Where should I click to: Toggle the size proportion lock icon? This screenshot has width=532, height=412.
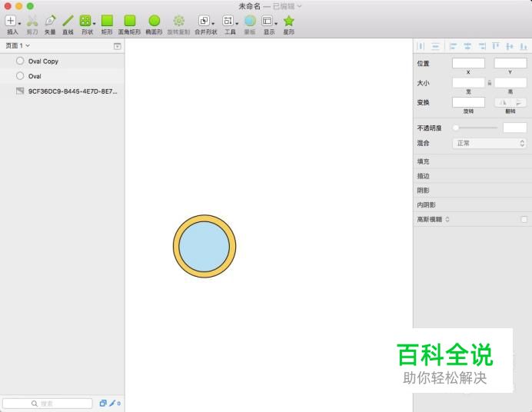click(x=490, y=82)
